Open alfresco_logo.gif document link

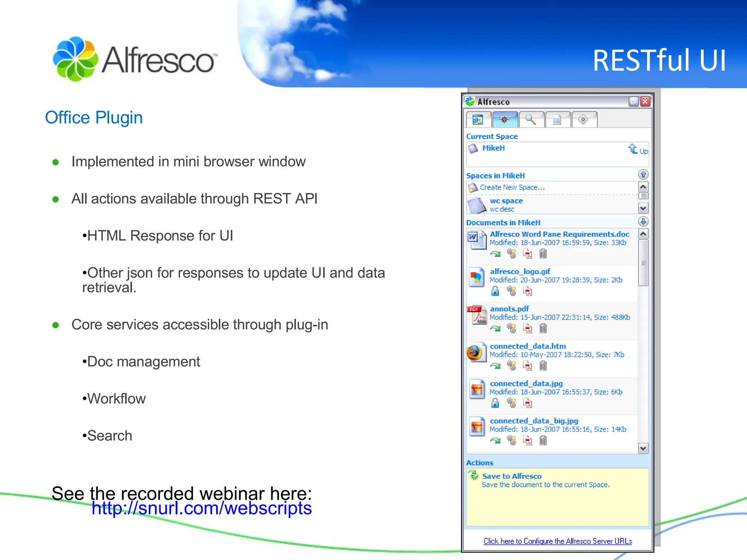tap(520, 272)
